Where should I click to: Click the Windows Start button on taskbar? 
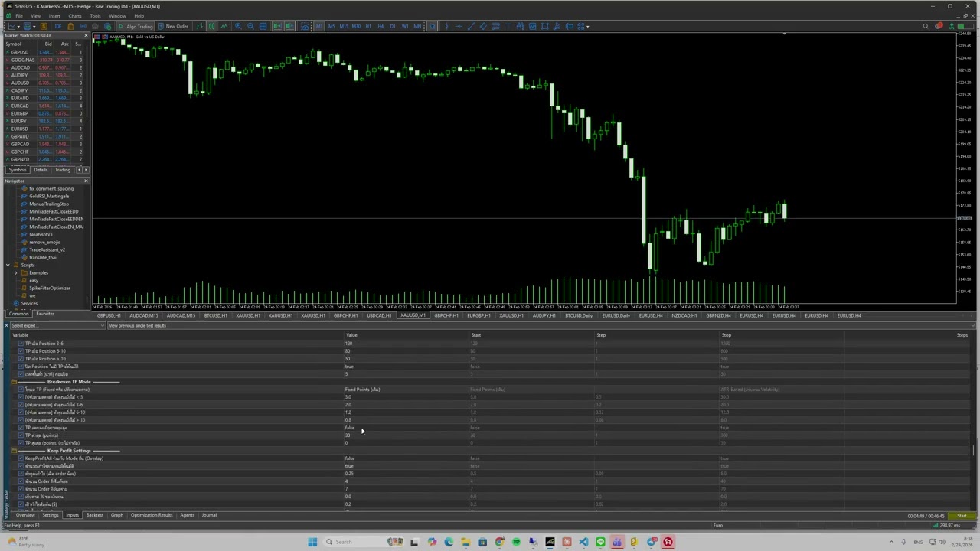click(312, 542)
